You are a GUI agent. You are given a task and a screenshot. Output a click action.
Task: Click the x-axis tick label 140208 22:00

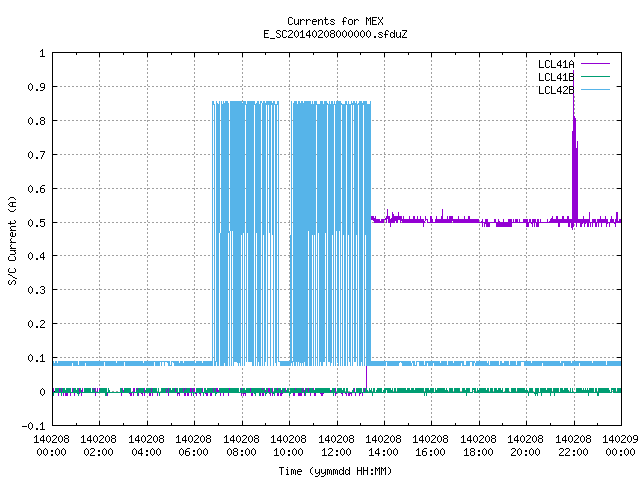pos(573,446)
